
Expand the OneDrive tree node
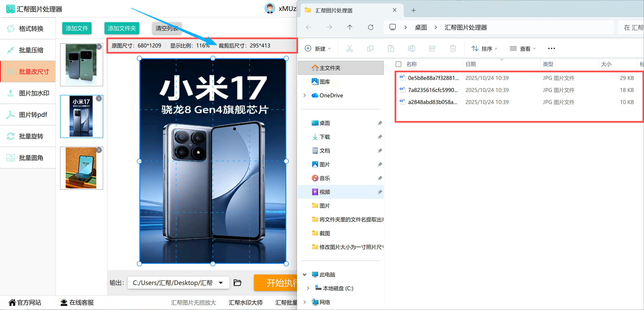305,95
